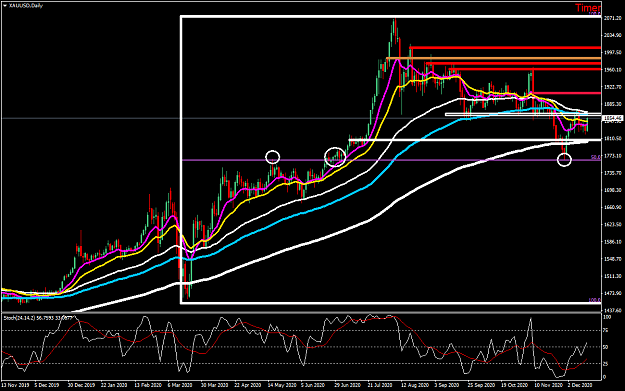Click the 21 Jul 2020 date label

pyautogui.click(x=381, y=385)
